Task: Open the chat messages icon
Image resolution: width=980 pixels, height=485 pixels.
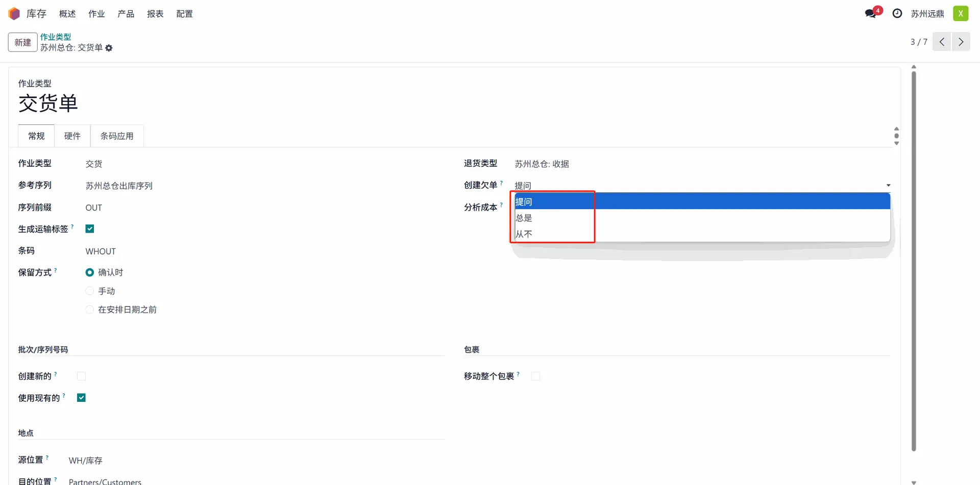Action: coord(871,14)
